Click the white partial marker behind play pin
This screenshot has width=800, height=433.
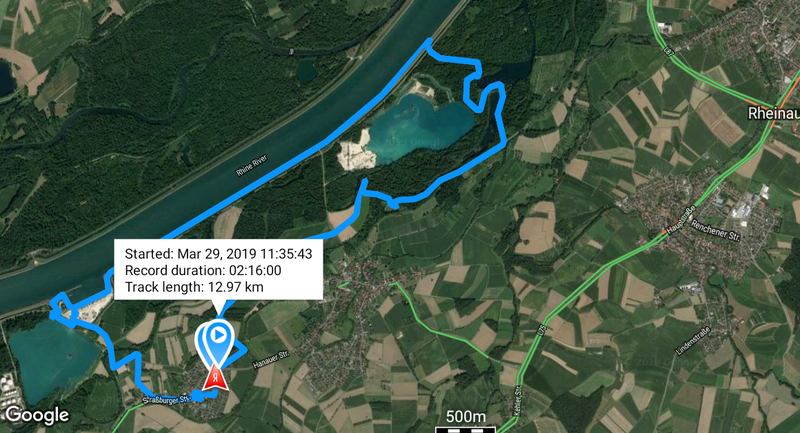tap(200, 344)
